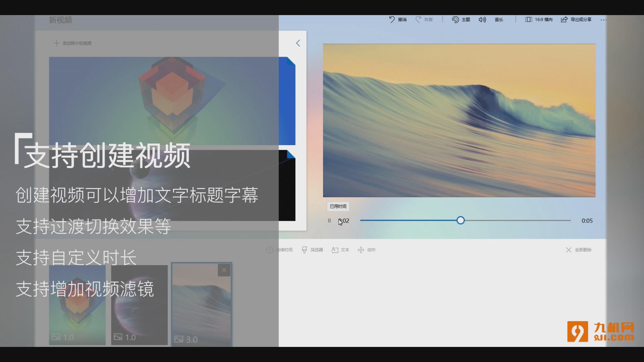This screenshot has height=362, width=644.
Task: Click delete all (全部删除) button
Action: click(x=579, y=250)
